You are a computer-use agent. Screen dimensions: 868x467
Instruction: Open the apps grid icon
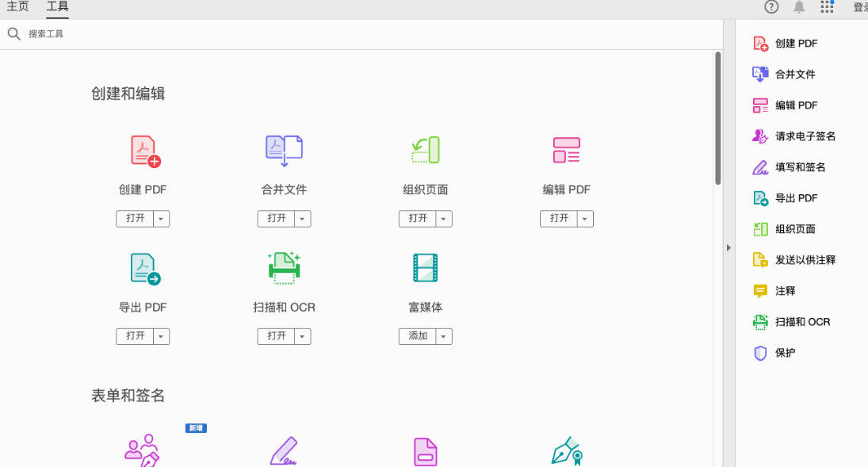[827, 7]
